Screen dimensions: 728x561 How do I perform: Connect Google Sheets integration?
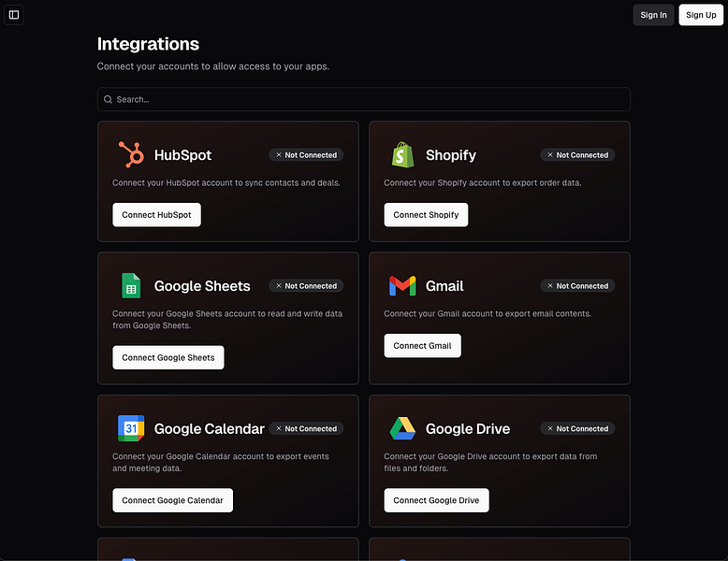click(x=168, y=358)
